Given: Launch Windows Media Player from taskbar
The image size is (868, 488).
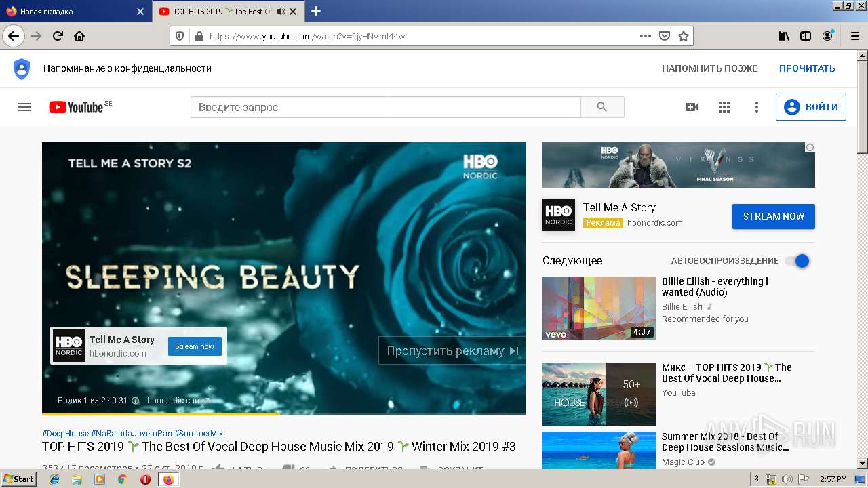Looking at the screenshot, I should pos(100,479).
